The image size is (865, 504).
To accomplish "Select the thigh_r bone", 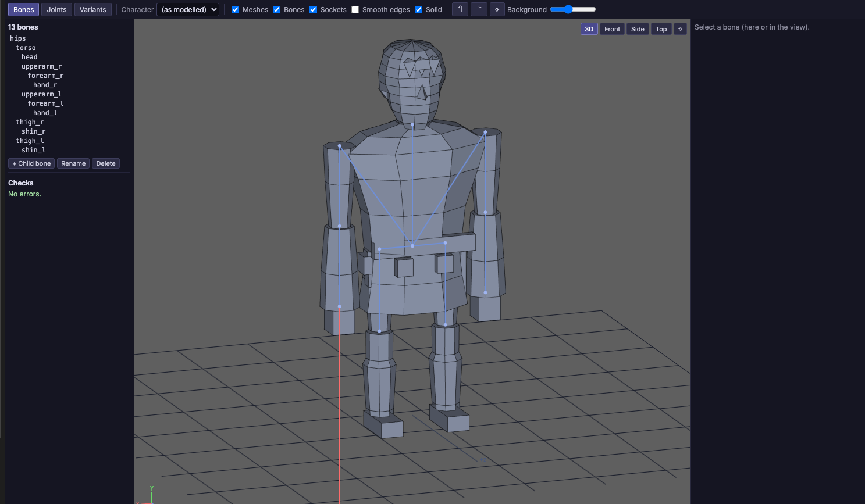I will coord(30,122).
